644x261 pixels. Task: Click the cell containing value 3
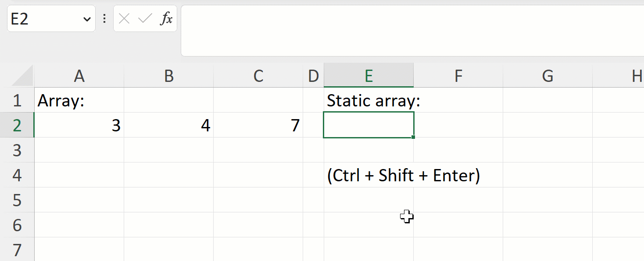click(x=79, y=125)
